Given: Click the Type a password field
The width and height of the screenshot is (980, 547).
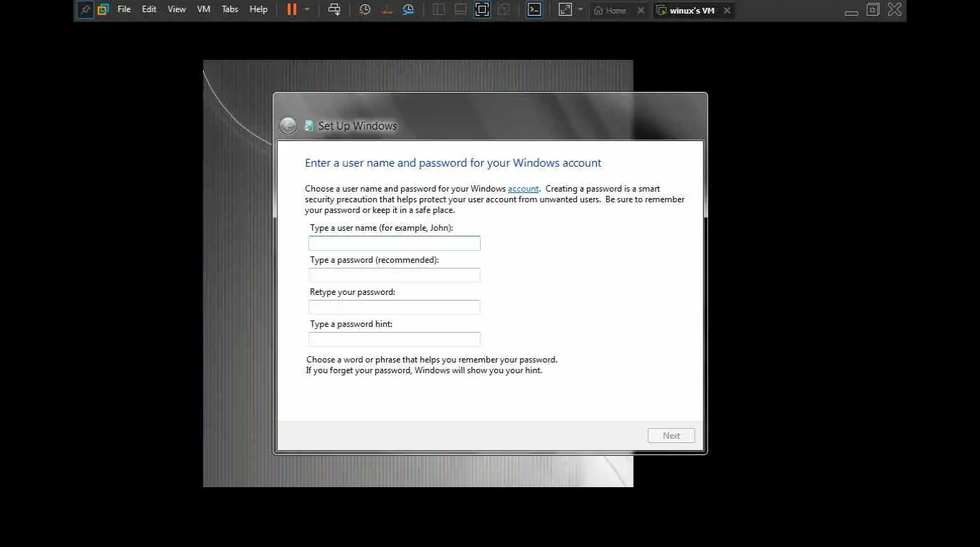Looking at the screenshot, I should tap(395, 276).
